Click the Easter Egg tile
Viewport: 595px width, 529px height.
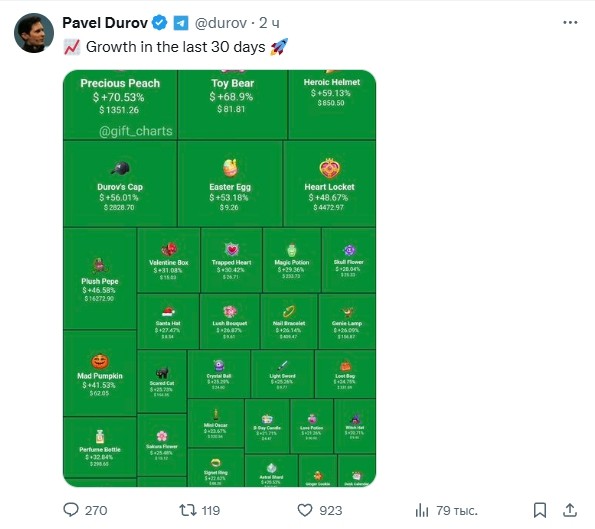click(230, 184)
